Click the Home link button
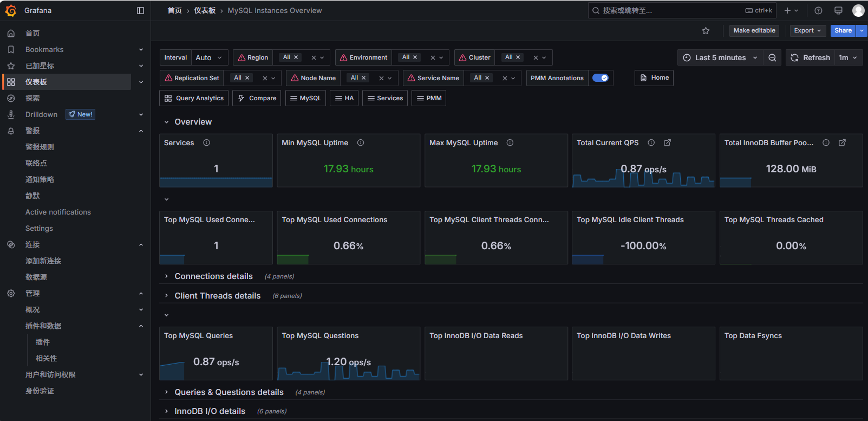This screenshot has width=868, height=421. [x=654, y=78]
